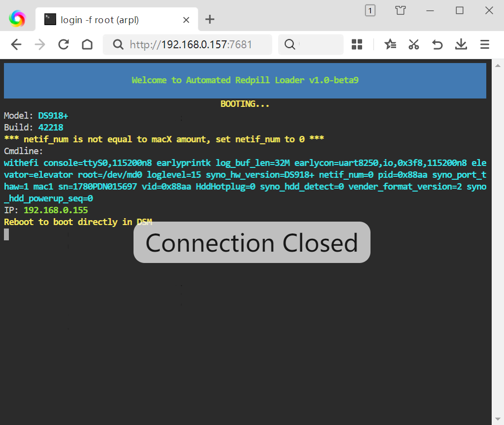Open the favorites star list
The width and height of the screenshot is (504, 425).
tap(390, 44)
